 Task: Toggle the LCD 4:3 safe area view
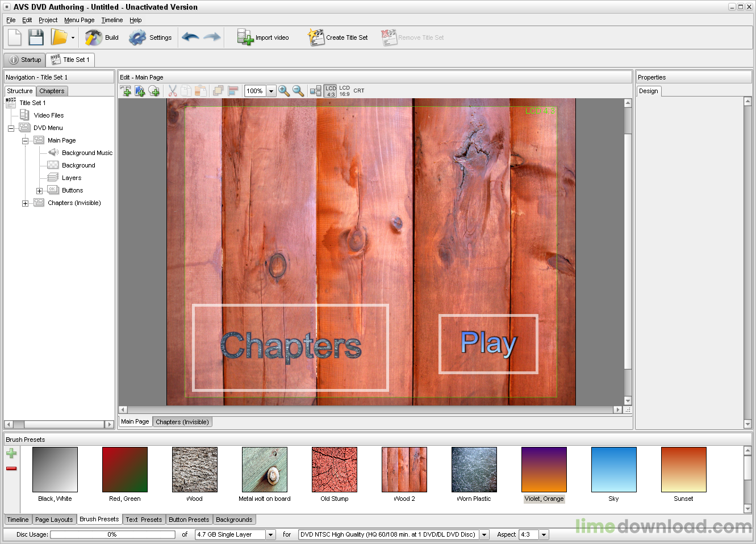pos(331,91)
